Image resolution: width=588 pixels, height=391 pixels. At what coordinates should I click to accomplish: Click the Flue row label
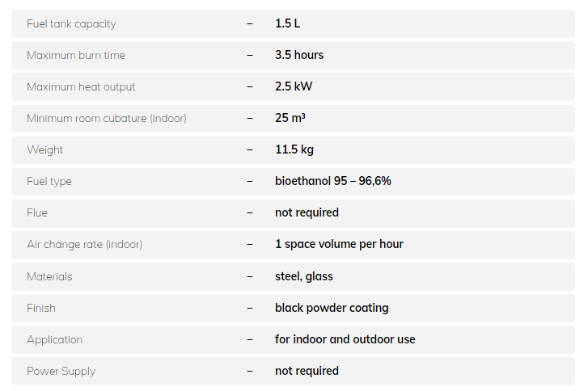[x=37, y=212]
